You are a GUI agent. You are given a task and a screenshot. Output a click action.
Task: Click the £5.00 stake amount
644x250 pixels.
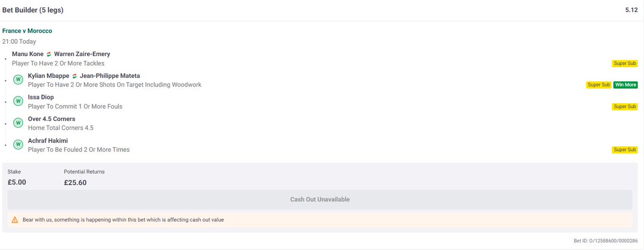coord(17,182)
